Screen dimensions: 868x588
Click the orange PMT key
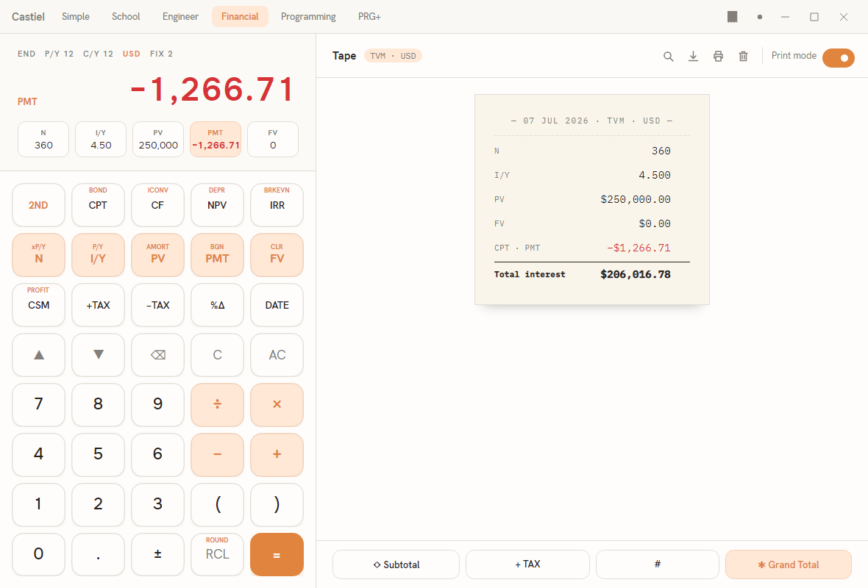tap(217, 255)
